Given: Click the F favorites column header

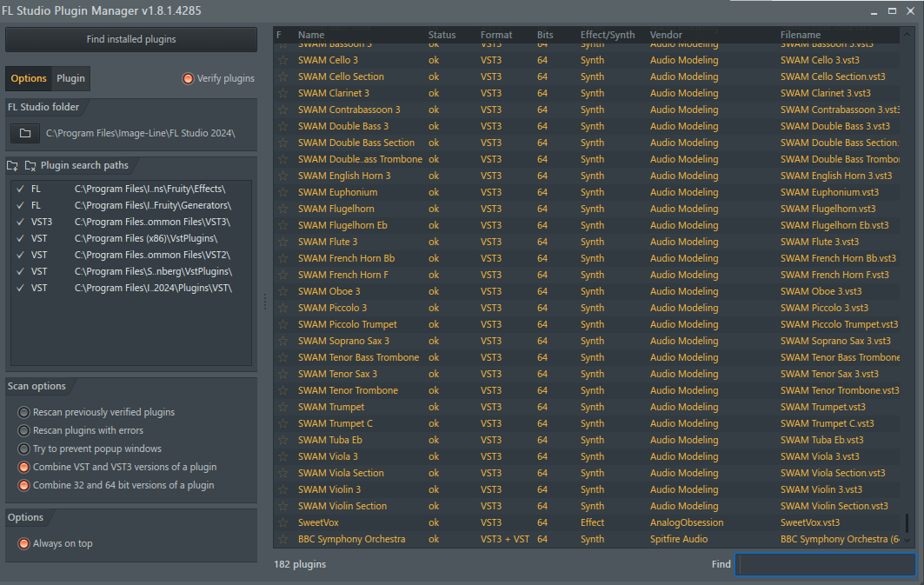Looking at the screenshot, I should pos(279,35).
